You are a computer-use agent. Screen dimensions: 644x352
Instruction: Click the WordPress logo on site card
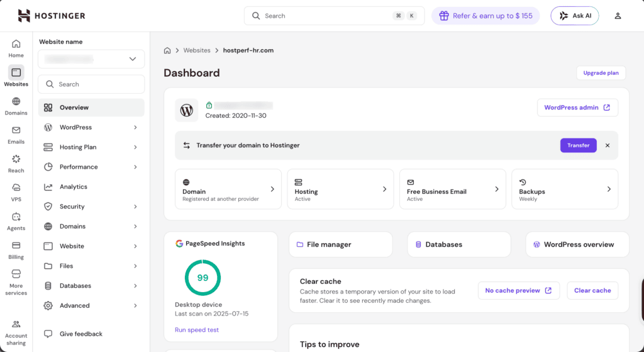(x=186, y=110)
